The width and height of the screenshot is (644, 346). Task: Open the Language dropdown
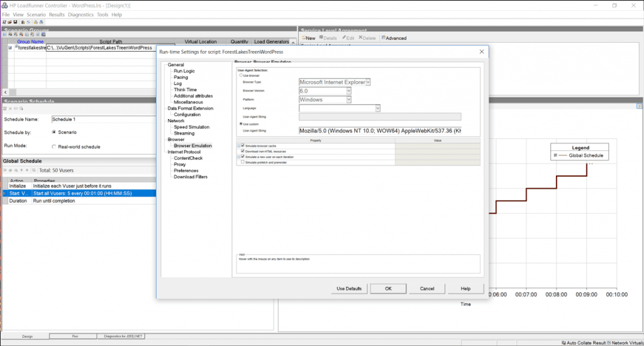coord(378,108)
